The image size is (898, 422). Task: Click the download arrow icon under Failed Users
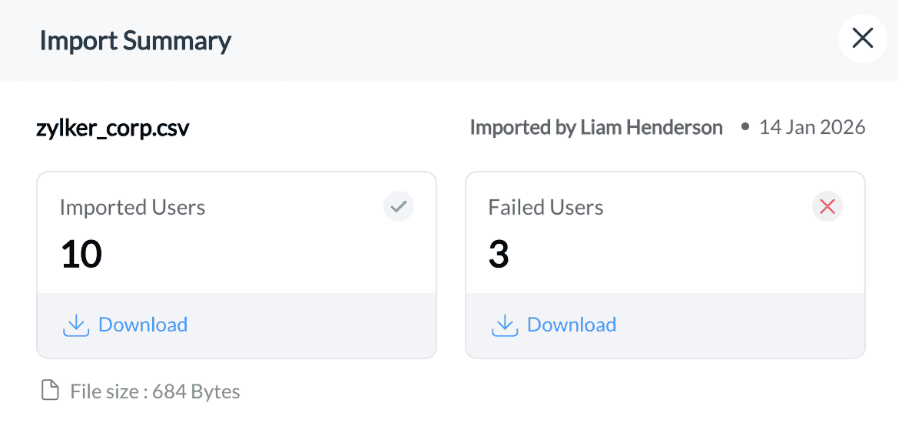tap(505, 325)
